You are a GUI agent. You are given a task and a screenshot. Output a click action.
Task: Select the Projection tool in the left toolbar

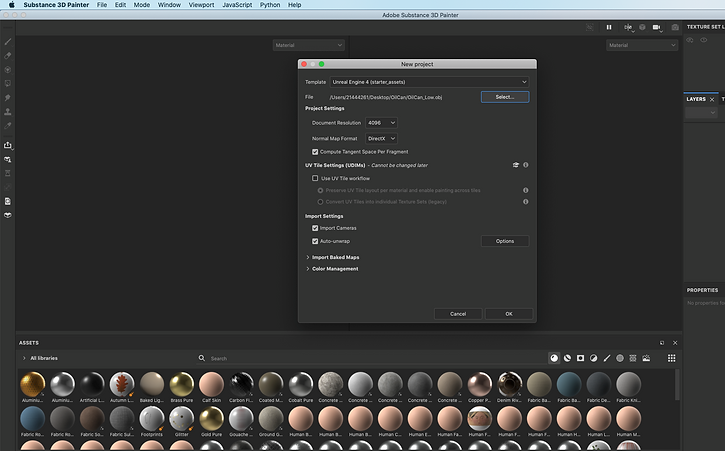pyautogui.click(x=7, y=70)
